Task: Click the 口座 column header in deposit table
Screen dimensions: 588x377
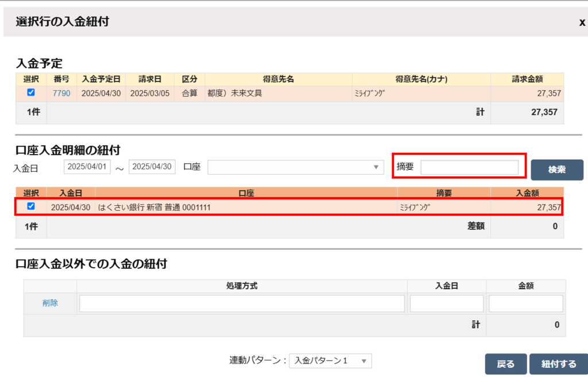Action: coord(246,193)
